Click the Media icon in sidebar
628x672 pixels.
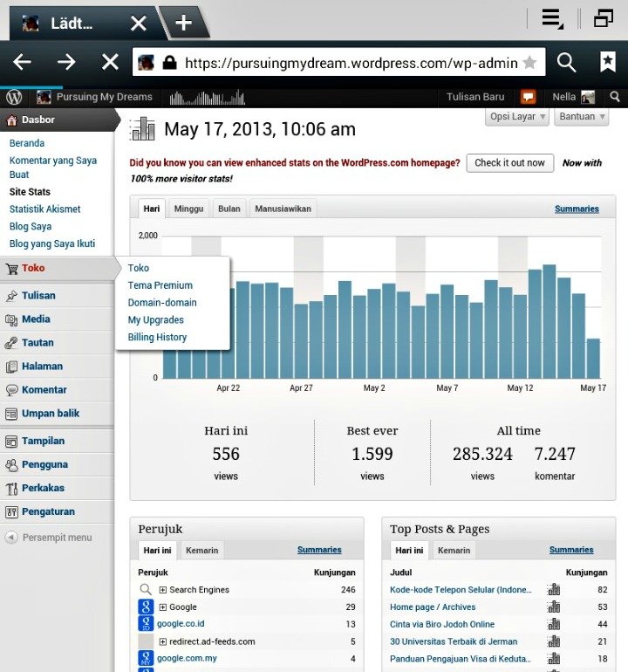coord(11,319)
